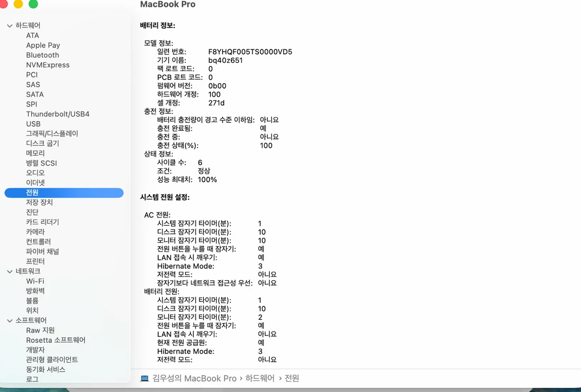
Task: Click 시스템 전원 설정 heading
Action: tap(165, 198)
